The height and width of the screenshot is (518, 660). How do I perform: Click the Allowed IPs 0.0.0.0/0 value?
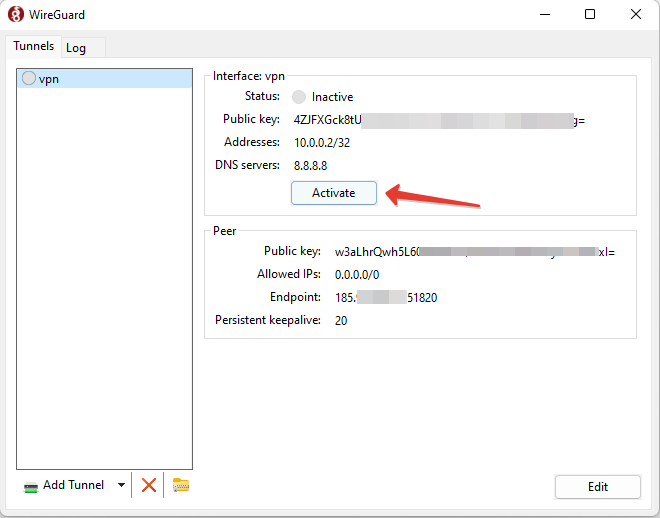(357, 274)
